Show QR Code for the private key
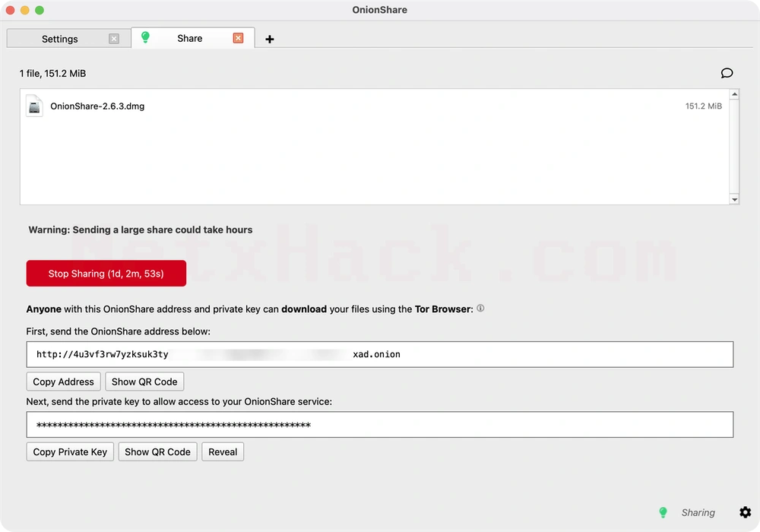The height and width of the screenshot is (532, 760). pos(157,452)
